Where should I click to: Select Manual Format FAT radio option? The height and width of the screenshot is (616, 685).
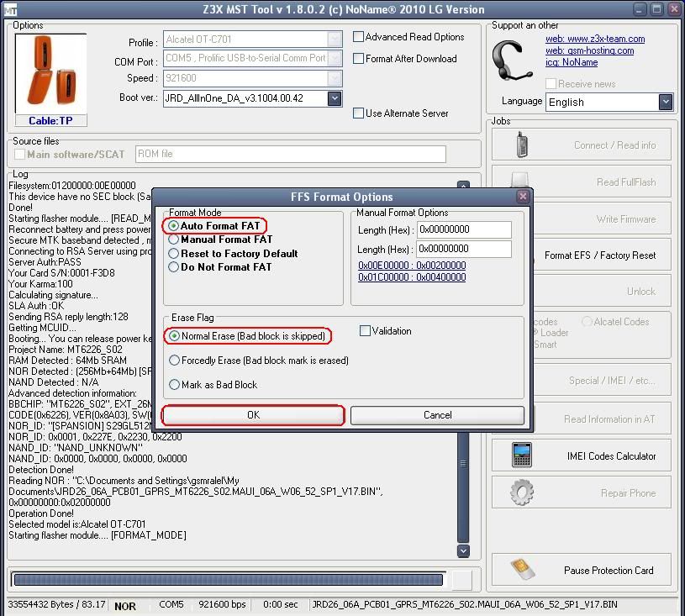[174, 240]
